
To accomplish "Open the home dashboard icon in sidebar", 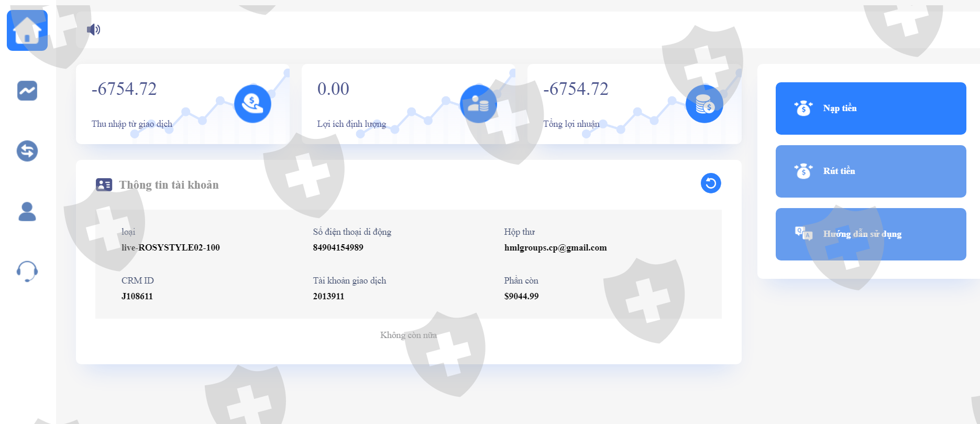I will click(27, 30).
